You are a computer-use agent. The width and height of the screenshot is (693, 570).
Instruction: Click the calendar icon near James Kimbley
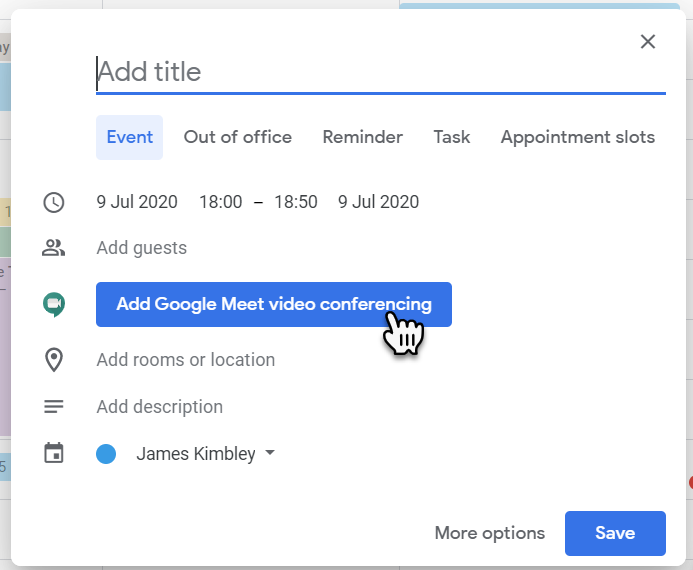[54, 453]
